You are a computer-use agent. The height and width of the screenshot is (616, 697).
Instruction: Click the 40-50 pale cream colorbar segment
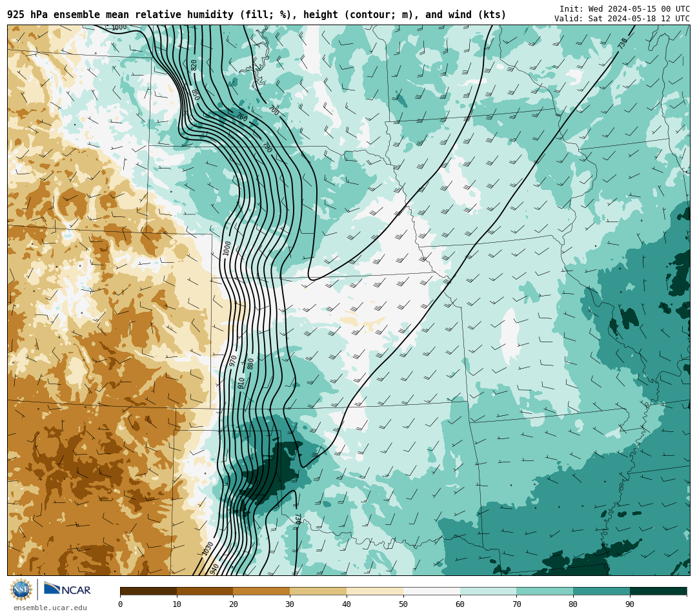coord(375,591)
